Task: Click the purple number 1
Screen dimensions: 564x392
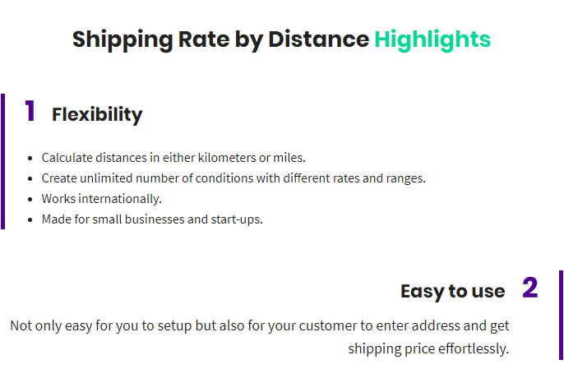Action: pyautogui.click(x=30, y=111)
